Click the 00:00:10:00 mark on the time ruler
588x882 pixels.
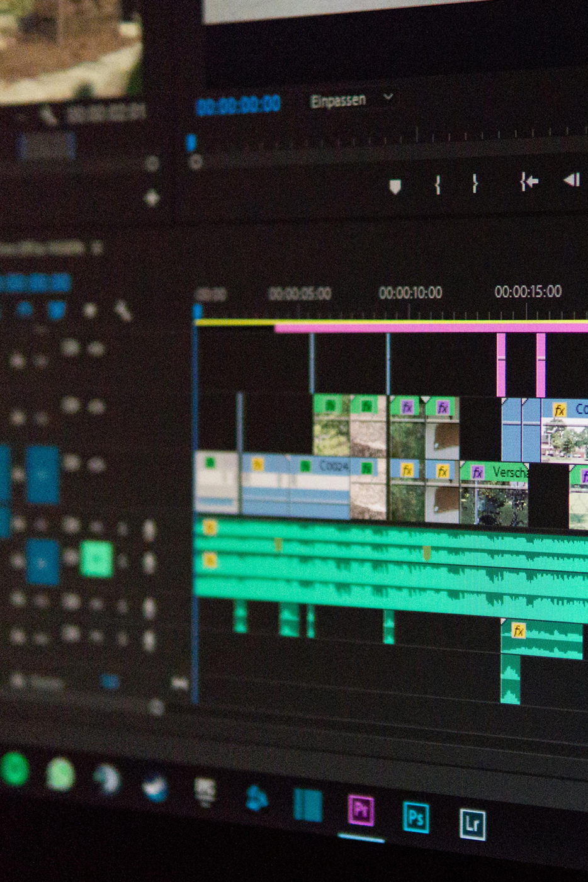coord(410,292)
